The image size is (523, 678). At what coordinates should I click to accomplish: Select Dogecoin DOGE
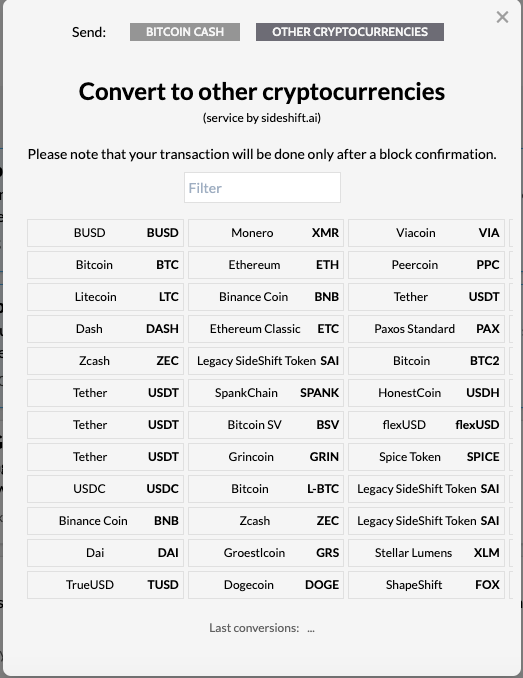click(x=266, y=585)
